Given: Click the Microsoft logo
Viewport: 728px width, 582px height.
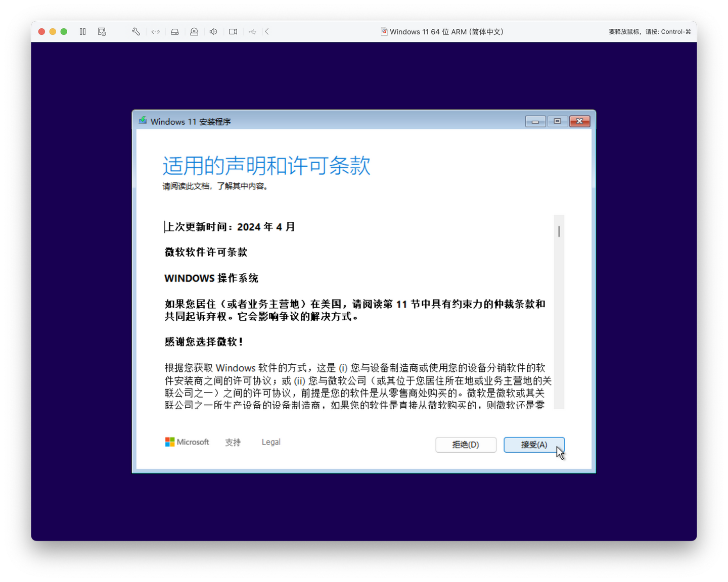Looking at the screenshot, I should coord(187,442).
